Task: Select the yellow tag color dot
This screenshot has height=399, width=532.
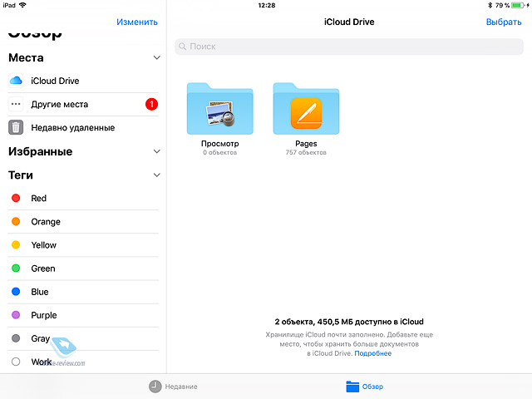Action: [16, 245]
